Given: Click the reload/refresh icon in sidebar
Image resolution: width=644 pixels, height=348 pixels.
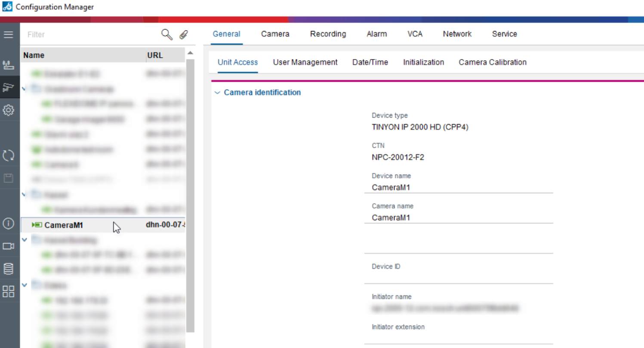Looking at the screenshot, I should tap(9, 155).
